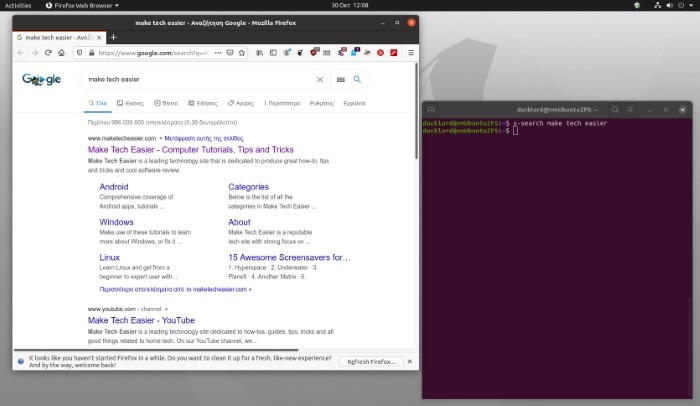Click terminal new tab icon
Image resolution: width=700 pixels, height=406 pixels.
(431, 109)
